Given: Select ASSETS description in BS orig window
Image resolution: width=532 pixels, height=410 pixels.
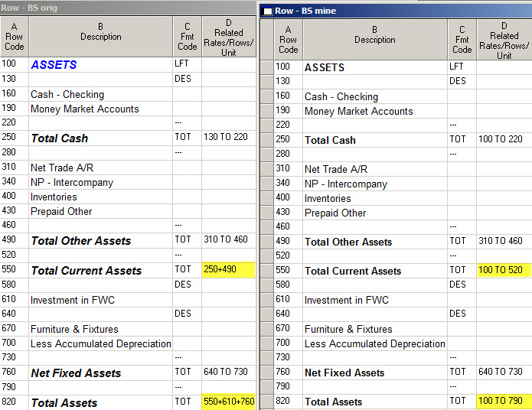Looking at the screenshot, I should coord(54,64).
